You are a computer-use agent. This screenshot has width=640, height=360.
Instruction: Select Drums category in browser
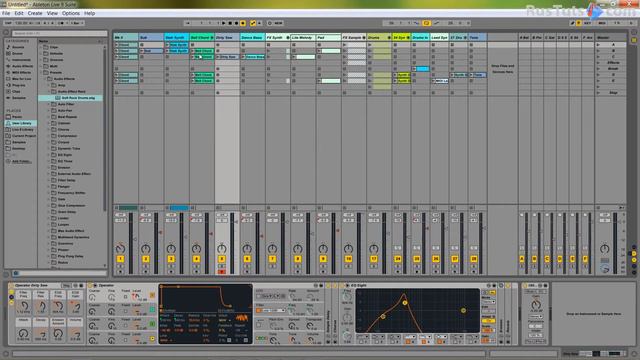[x=18, y=53]
